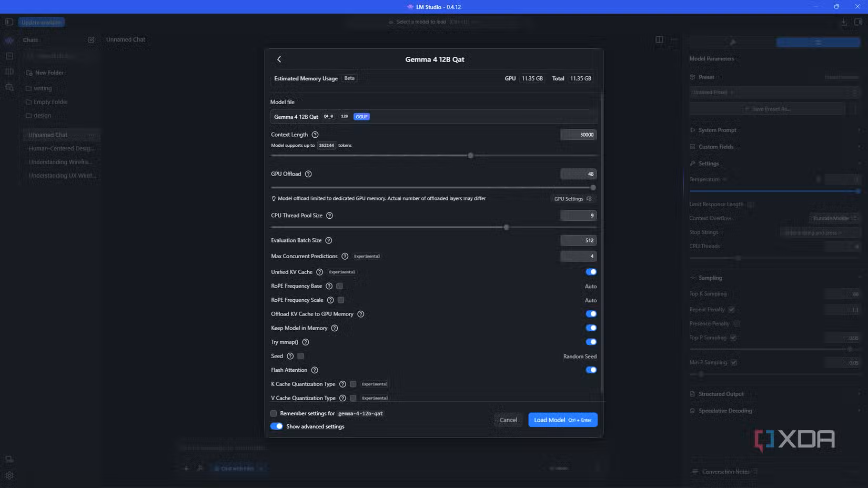868x488 pixels.
Task: Enable V Cache Quantization Type checkbox
Action: click(x=353, y=398)
